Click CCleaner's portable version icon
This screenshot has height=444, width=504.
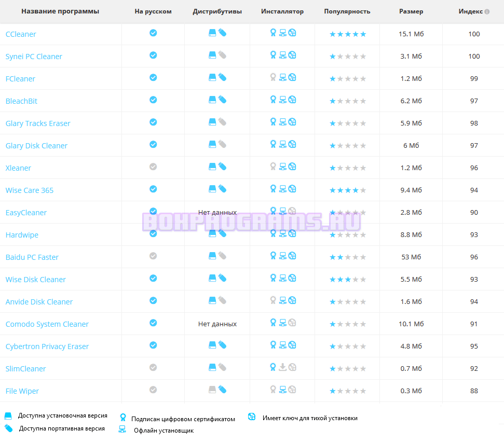point(222,33)
